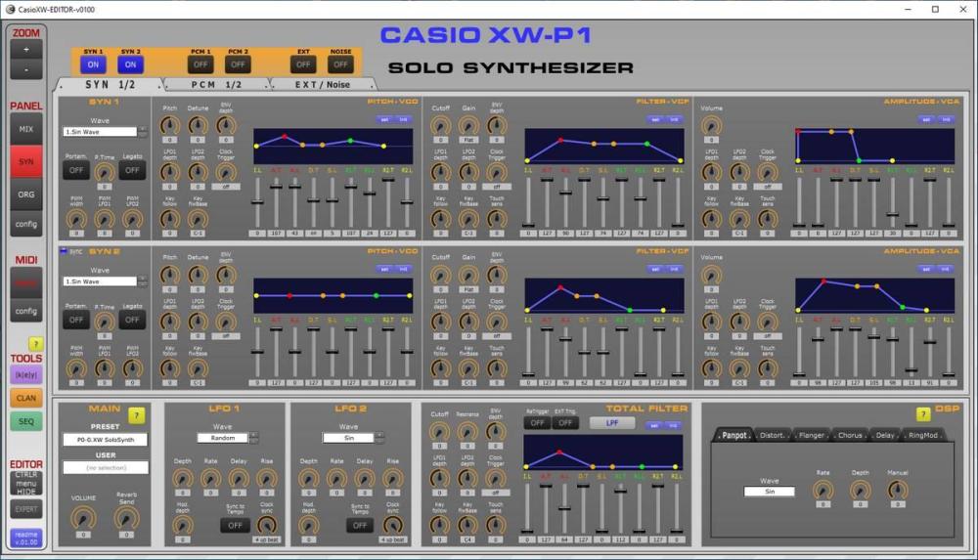Adjust the SYN 1 P.Time knob
The height and width of the screenshot is (560, 978).
(x=105, y=173)
